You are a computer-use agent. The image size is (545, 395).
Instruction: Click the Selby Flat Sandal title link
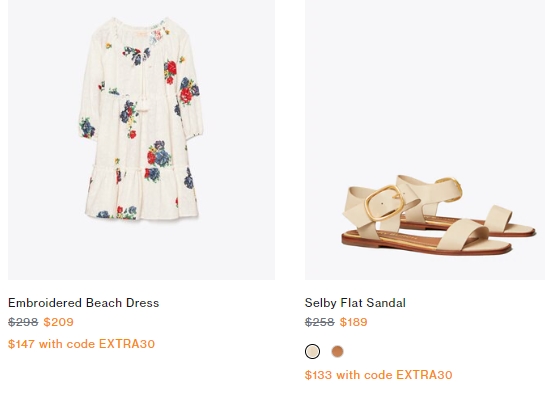pyautogui.click(x=355, y=303)
